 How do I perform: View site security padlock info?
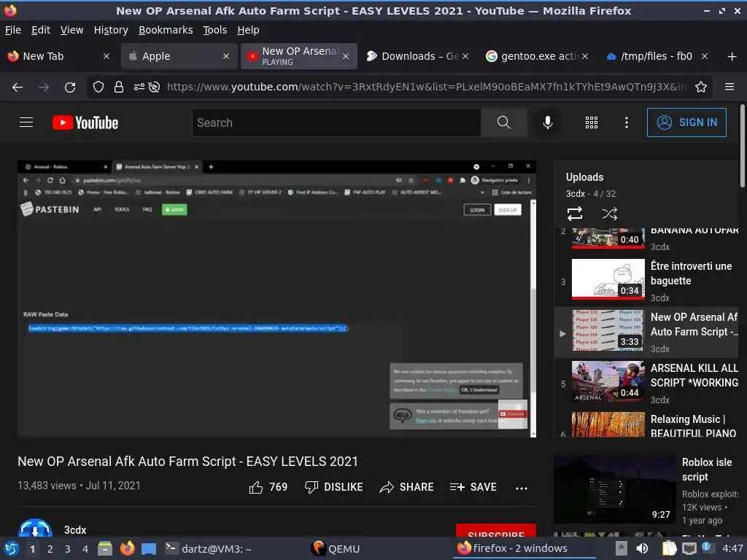(x=119, y=87)
